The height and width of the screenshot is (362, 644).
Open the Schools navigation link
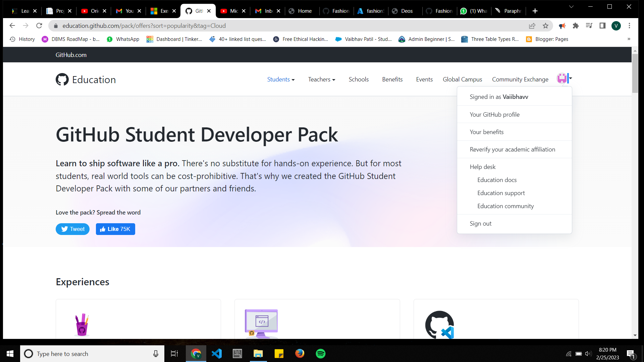(359, 79)
